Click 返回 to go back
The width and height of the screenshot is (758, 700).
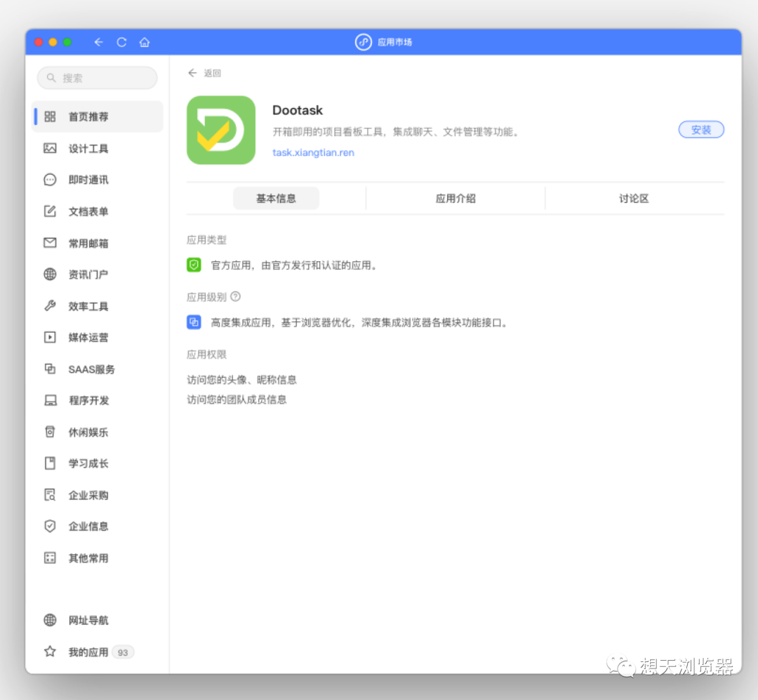pyautogui.click(x=204, y=73)
